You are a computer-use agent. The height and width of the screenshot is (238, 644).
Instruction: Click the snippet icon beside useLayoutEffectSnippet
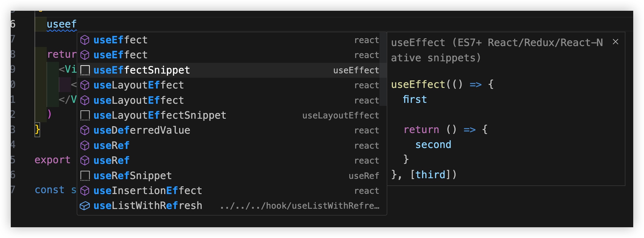point(85,115)
